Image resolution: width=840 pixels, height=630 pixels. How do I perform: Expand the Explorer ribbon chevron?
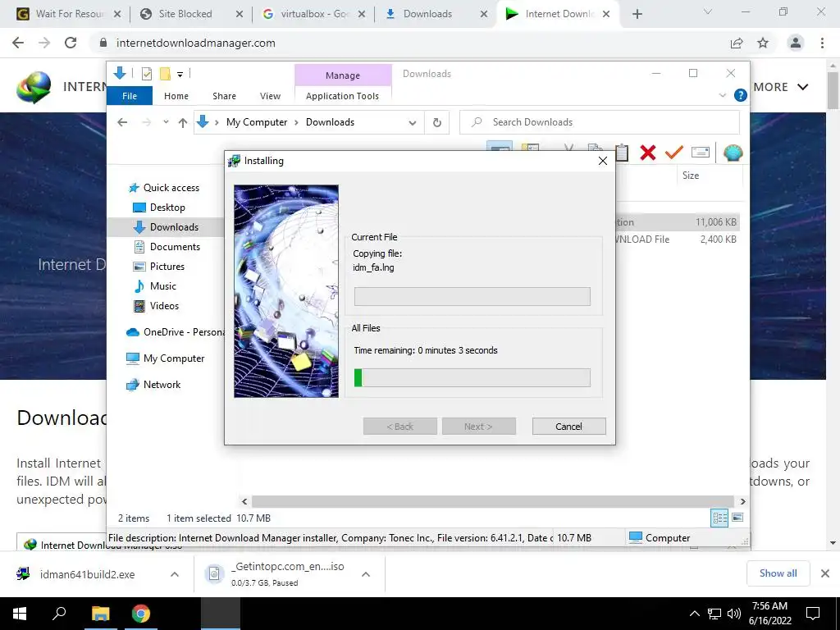tap(722, 95)
